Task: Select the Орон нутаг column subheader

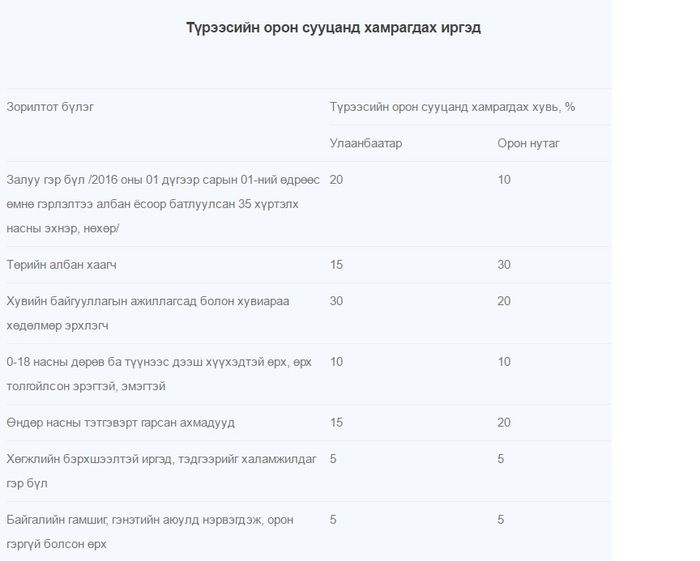Action: (529, 143)
